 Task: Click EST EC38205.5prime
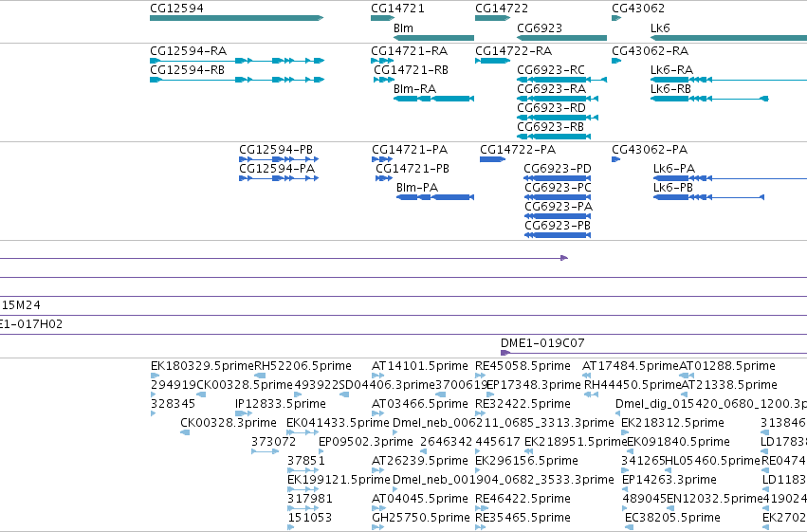pos(629,527)
